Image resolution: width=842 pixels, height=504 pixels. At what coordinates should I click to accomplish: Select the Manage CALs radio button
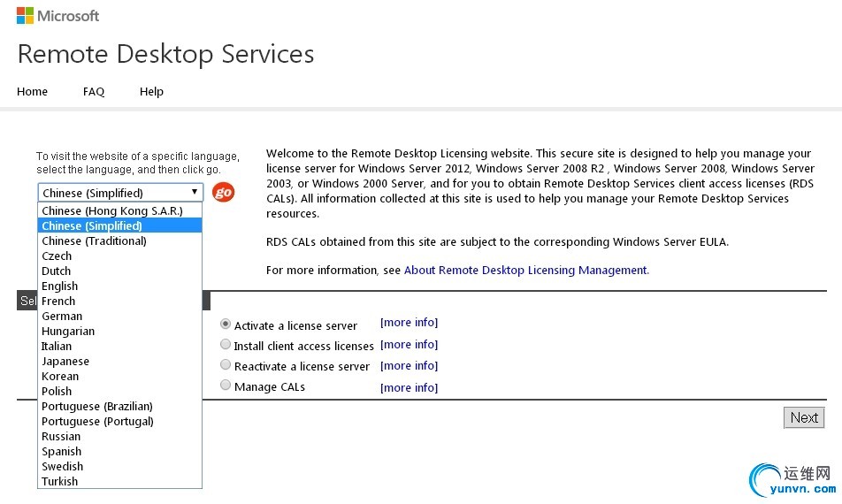(226, 386)
